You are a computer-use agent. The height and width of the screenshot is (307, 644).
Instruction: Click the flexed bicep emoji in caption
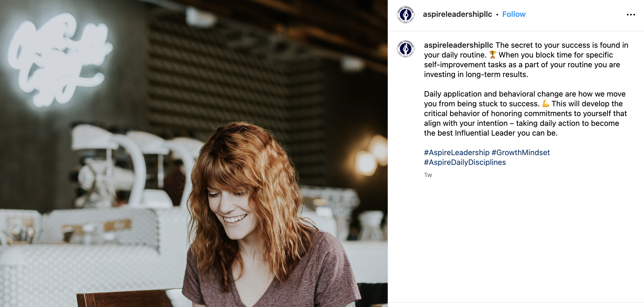tap(545, 104)
